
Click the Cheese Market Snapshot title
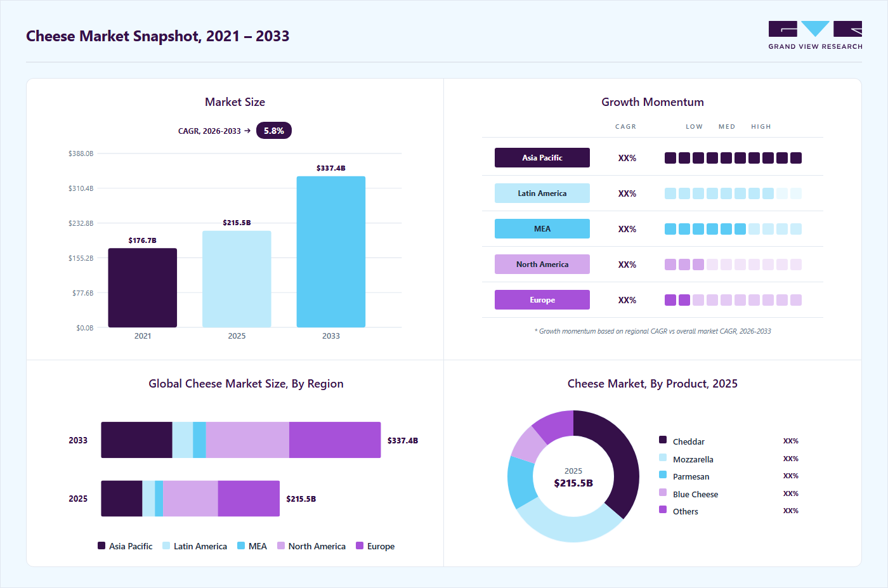click(158, 36)
